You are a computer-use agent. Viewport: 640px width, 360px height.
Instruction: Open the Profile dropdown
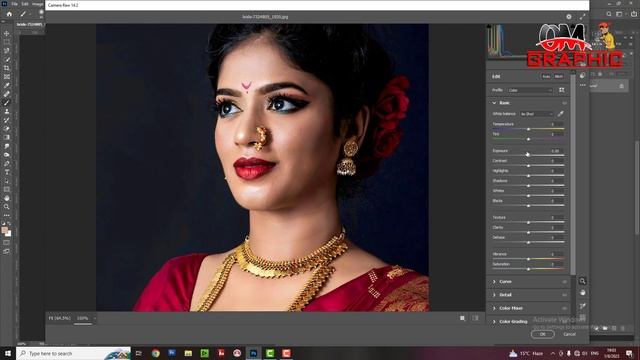click(x=530, y=90)
